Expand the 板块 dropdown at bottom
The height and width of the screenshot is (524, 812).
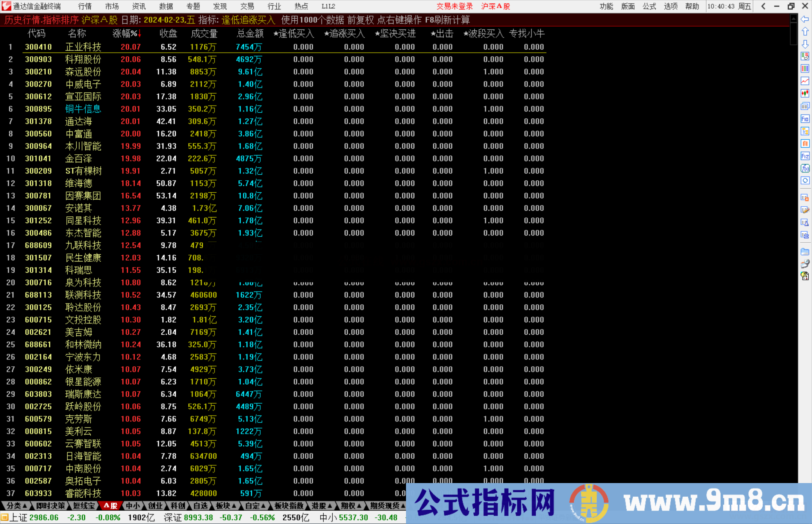click(x=225, y=506)
